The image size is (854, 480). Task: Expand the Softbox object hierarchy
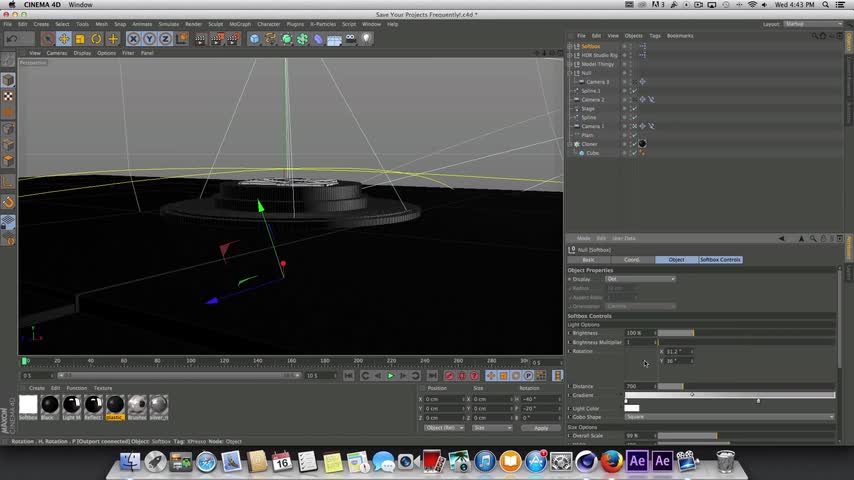coord(570,46)
